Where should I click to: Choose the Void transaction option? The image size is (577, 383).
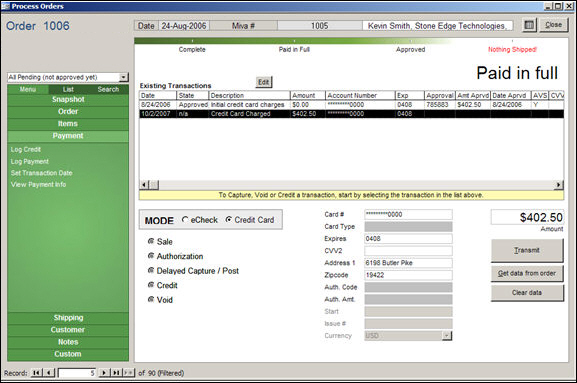151,299
